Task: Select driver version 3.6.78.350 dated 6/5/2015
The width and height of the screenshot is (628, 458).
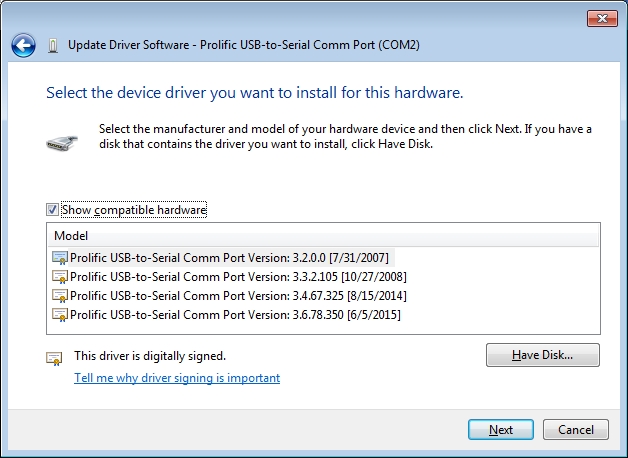Action: (x=235, y=315)
